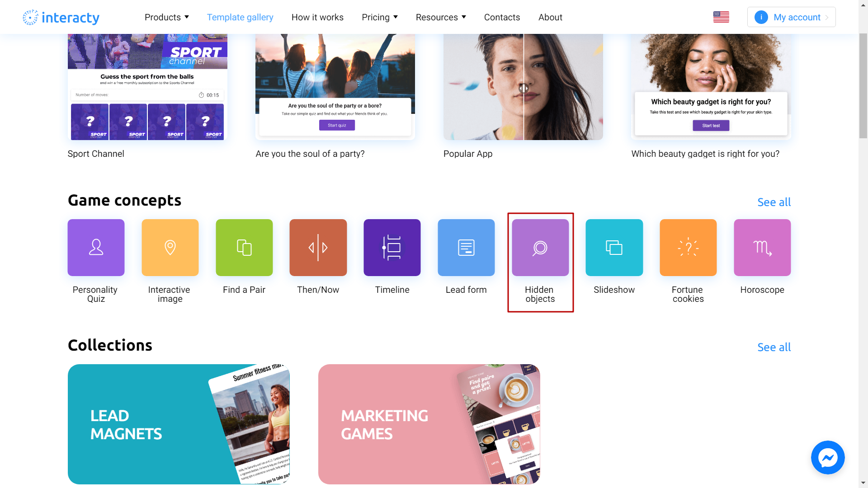Click the How It Works menu item
The width and height of the screenshot is (868, 488).
pyautogui.click(x=317, y=17)
